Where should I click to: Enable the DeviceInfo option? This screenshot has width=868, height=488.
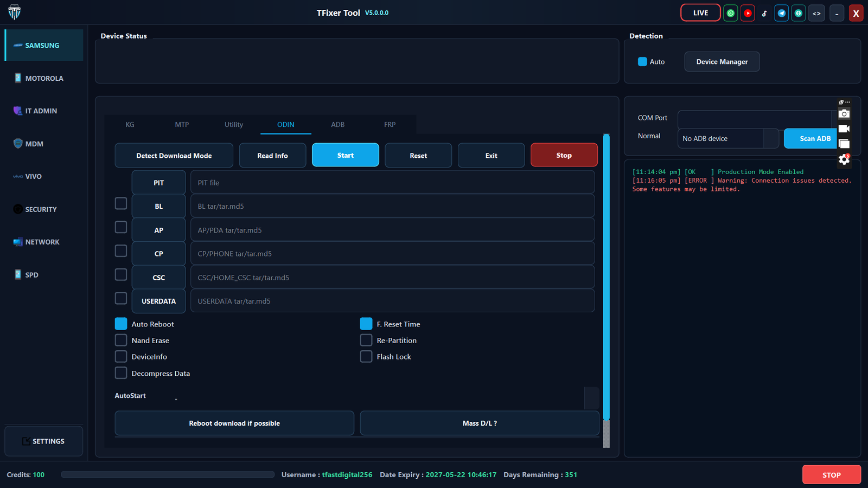121,356
